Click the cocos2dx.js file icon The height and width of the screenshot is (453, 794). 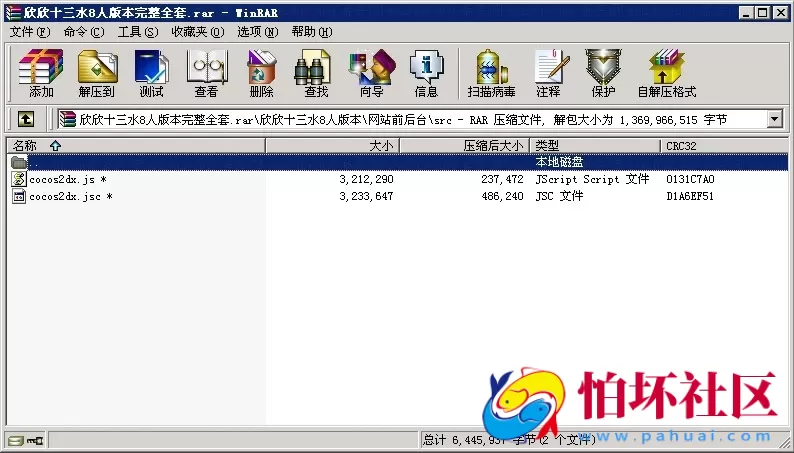(19, 179)
